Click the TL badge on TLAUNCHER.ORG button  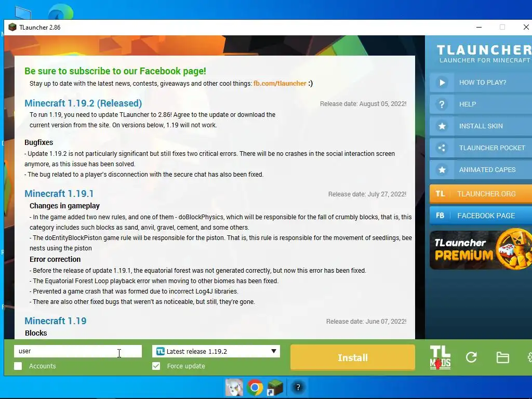[440, 194]
